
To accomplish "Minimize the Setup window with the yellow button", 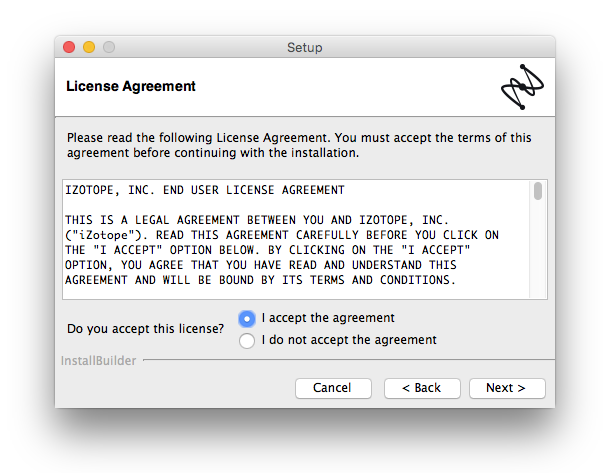I will click(89, 47).
